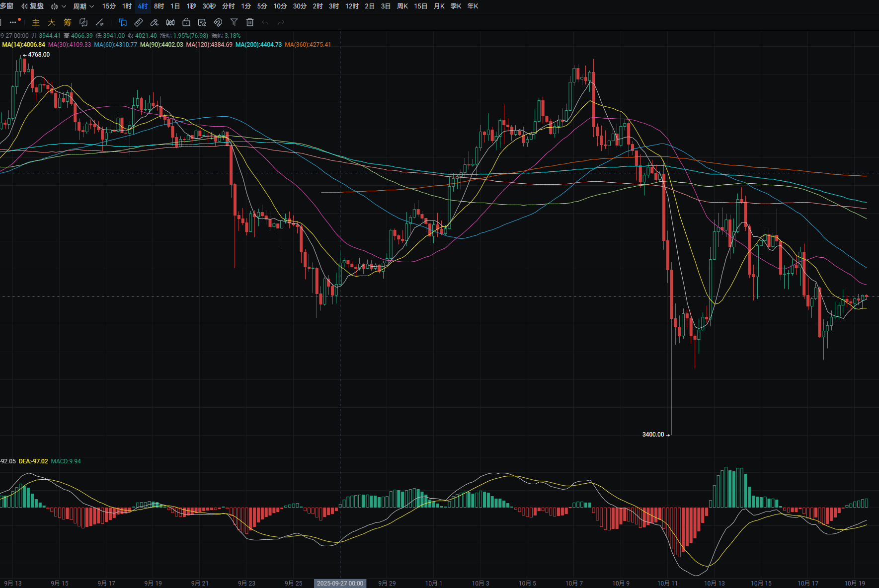Click the 月K monthly chart button

coord(439,6)
